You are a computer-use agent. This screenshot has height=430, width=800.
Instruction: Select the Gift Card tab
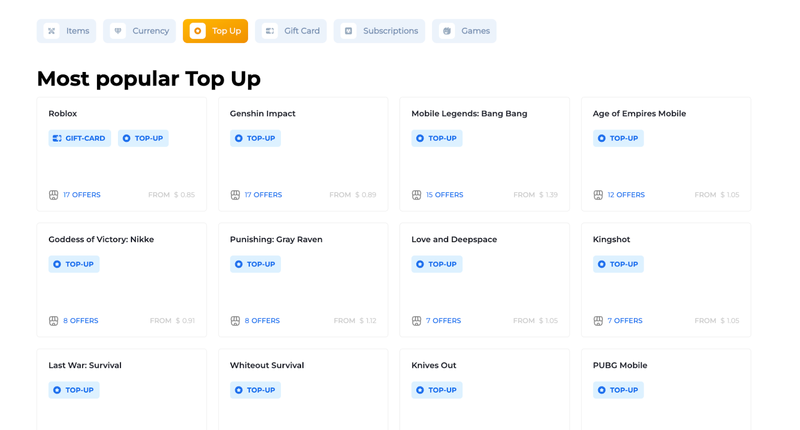tap(291, 31)
